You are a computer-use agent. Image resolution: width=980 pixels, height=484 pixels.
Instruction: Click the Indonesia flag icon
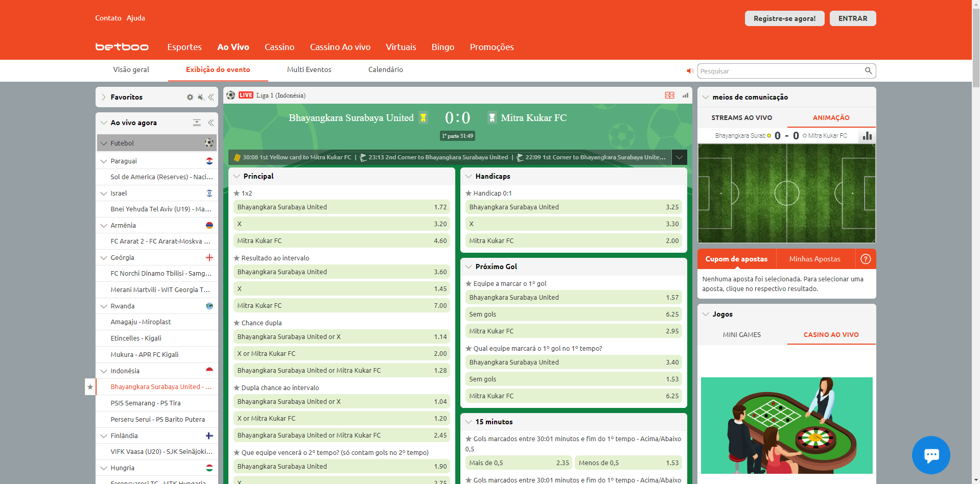pyautogui.click(x=209, y=371)
